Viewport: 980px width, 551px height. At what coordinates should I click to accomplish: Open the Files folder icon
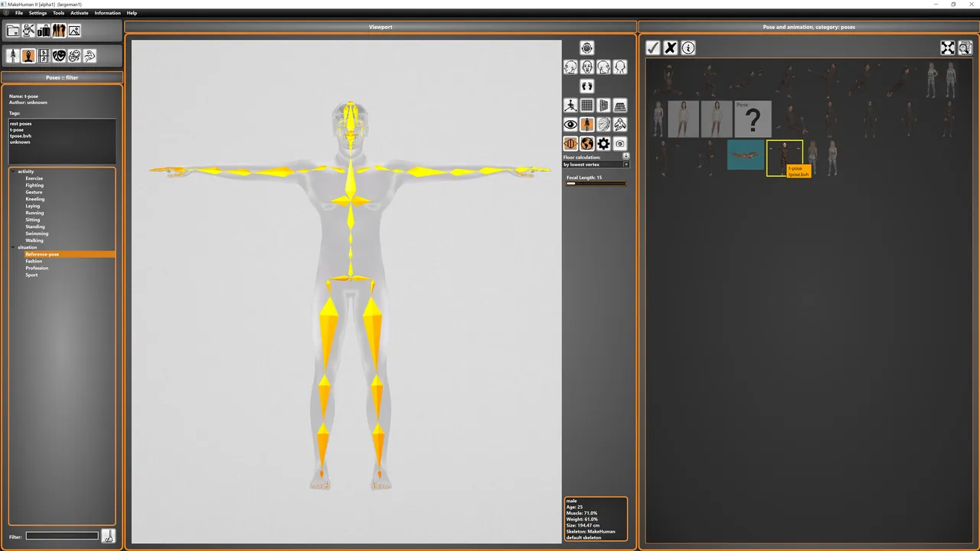coord(13,31)
